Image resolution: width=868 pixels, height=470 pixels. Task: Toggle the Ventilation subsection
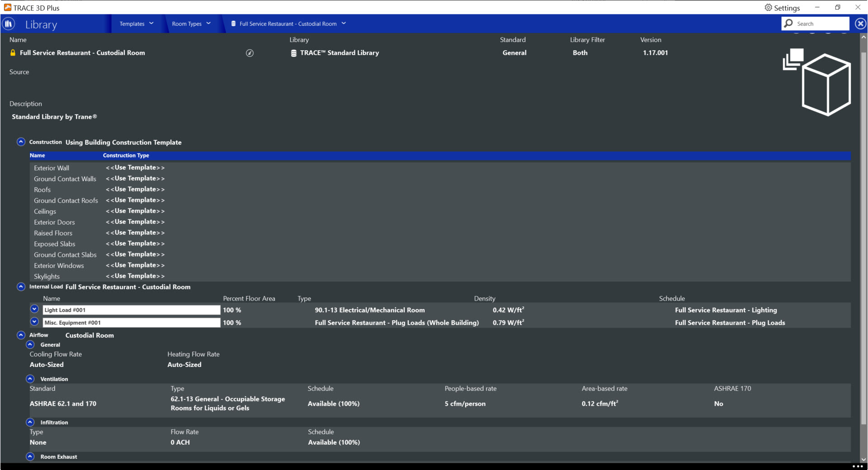30,379
